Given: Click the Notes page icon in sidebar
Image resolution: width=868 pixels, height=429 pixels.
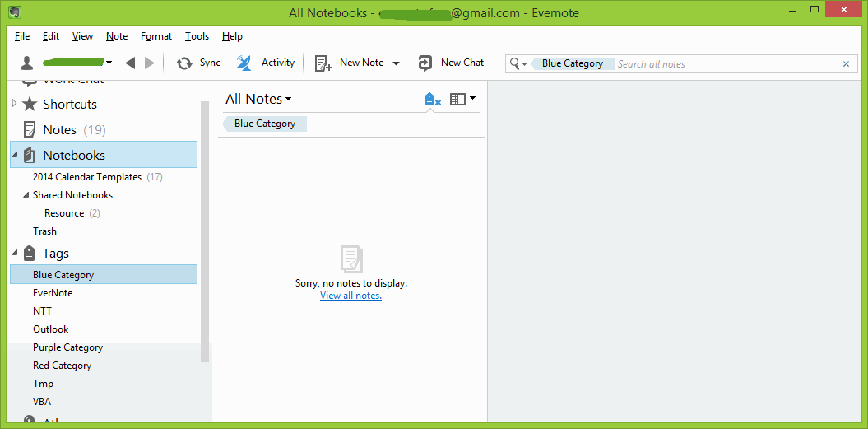Looking at the screenshot, I should point(30,130).
